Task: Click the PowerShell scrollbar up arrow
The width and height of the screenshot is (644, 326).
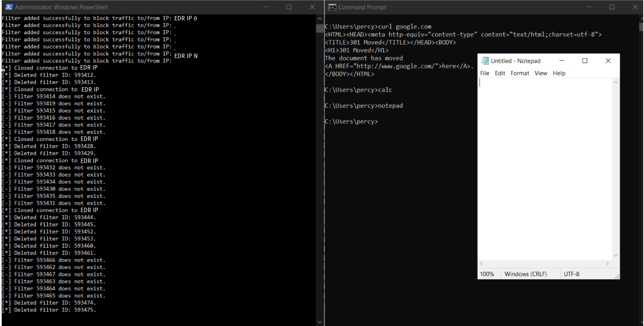Action: (x=320, y=18)
